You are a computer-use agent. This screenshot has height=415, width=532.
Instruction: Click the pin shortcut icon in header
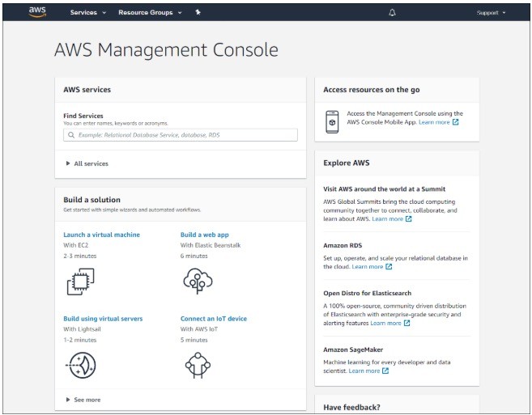[x=198, y=12]
